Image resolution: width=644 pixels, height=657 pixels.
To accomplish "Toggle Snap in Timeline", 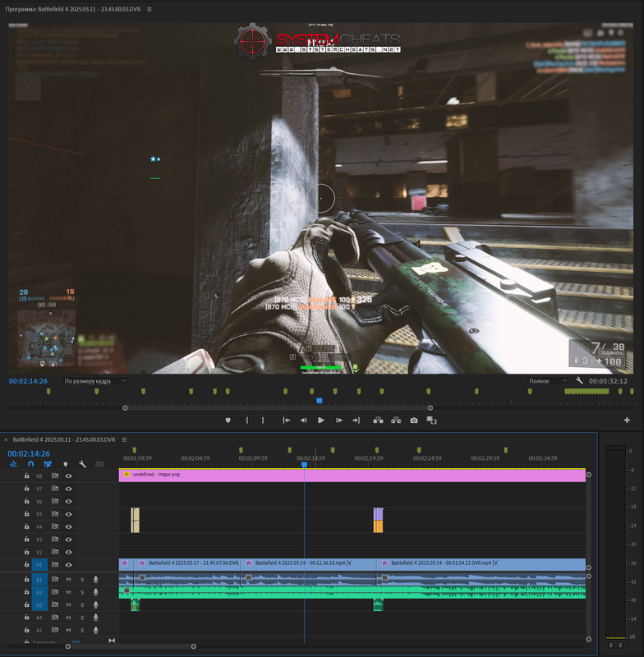I will (x=30, y=464).
